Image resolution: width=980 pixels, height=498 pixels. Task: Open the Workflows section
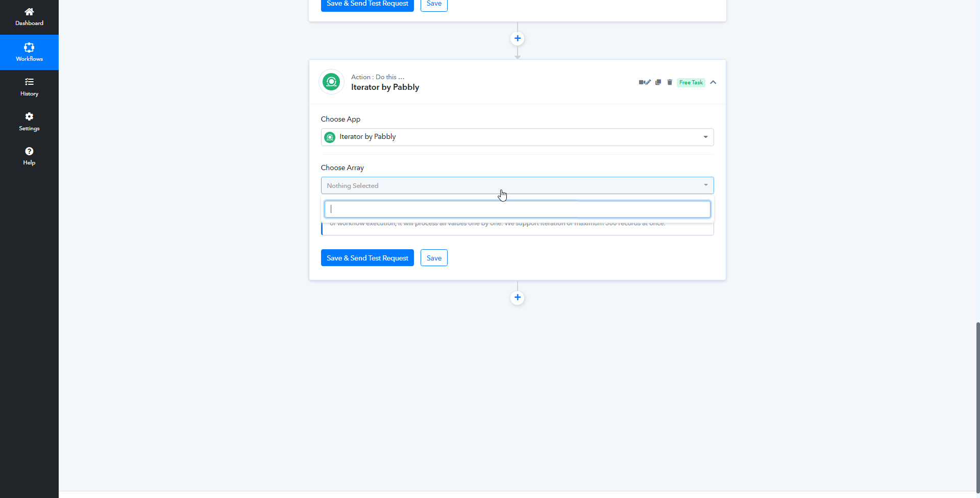coord(29,52)
